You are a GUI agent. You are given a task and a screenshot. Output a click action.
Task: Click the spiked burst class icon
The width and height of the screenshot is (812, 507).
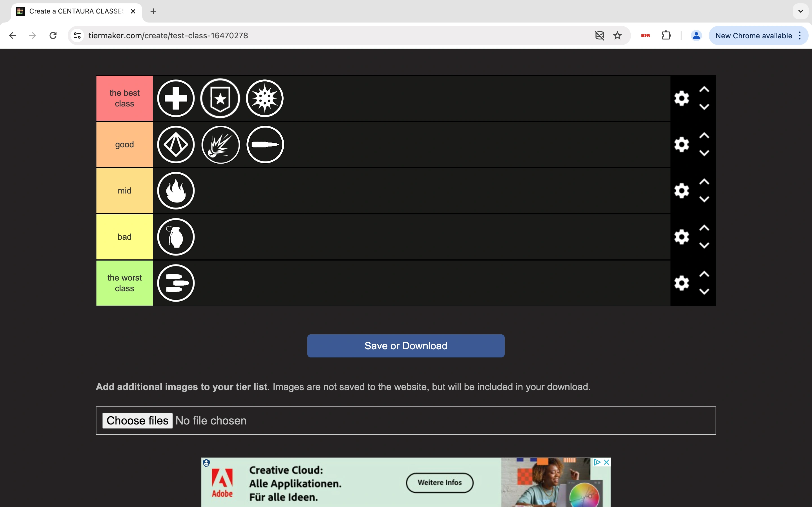265,98
